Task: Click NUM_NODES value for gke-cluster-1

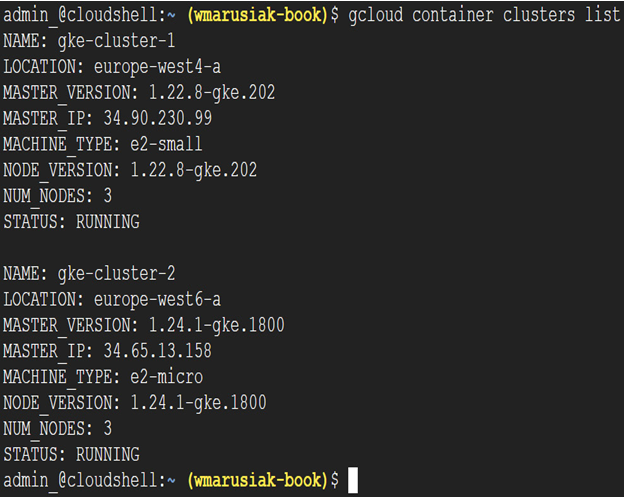Action: click(x=108, y=196)
